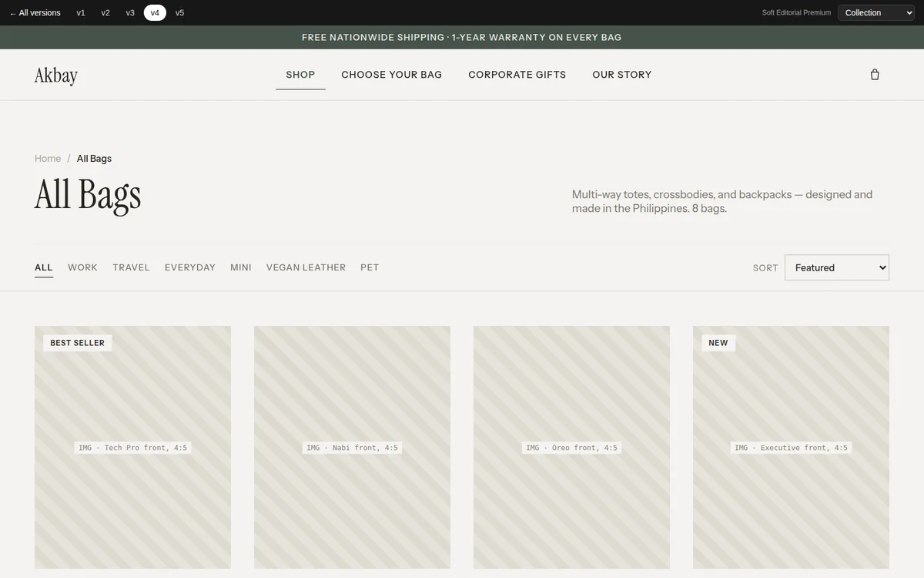The width and height of the screenshot is (924, 578).
Task: Open the Nabi product image
Action: (x=352, y=448)
